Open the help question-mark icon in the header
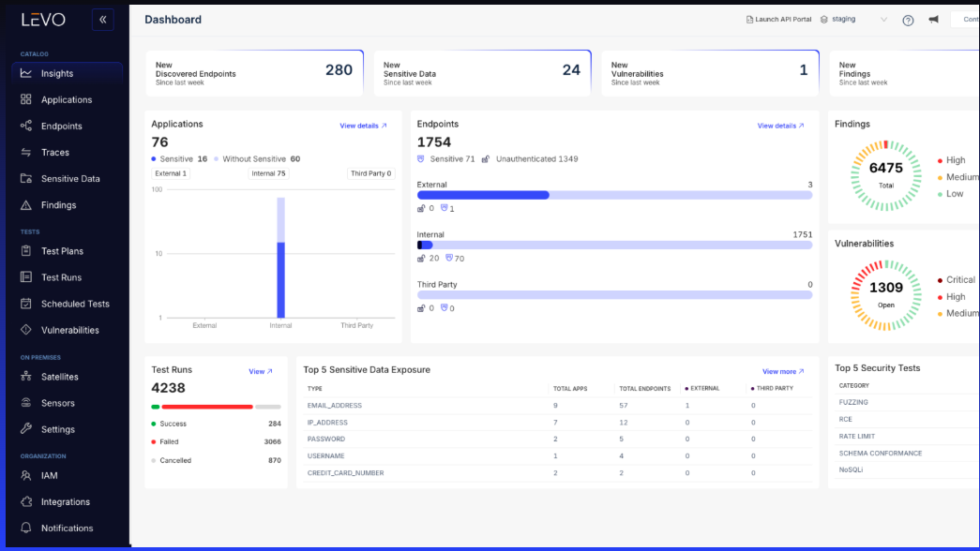Viewport: 980px width, 551px height. [908, 19]
